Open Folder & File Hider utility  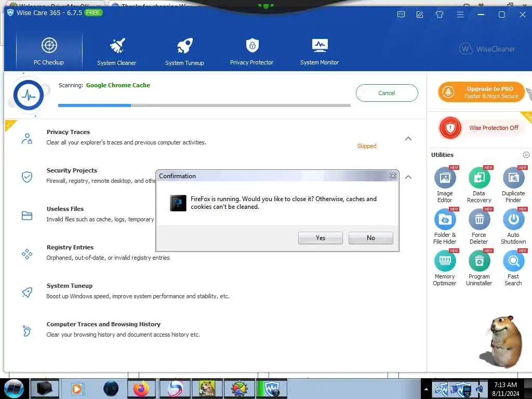pos(445,227)
